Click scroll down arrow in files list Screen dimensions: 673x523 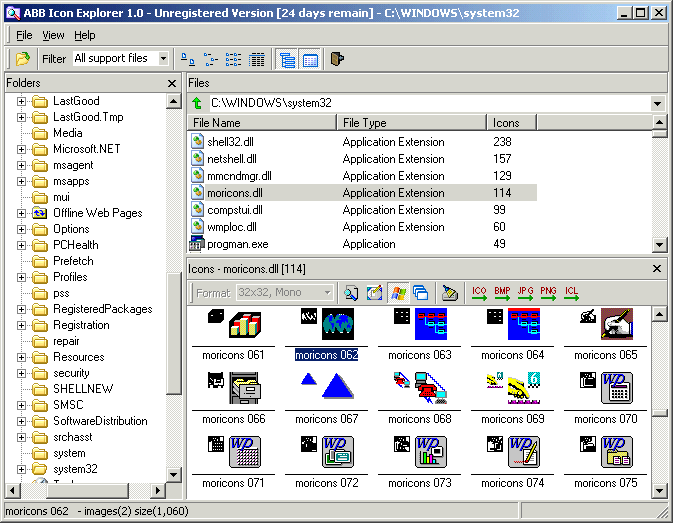click(x=659, y=245)
